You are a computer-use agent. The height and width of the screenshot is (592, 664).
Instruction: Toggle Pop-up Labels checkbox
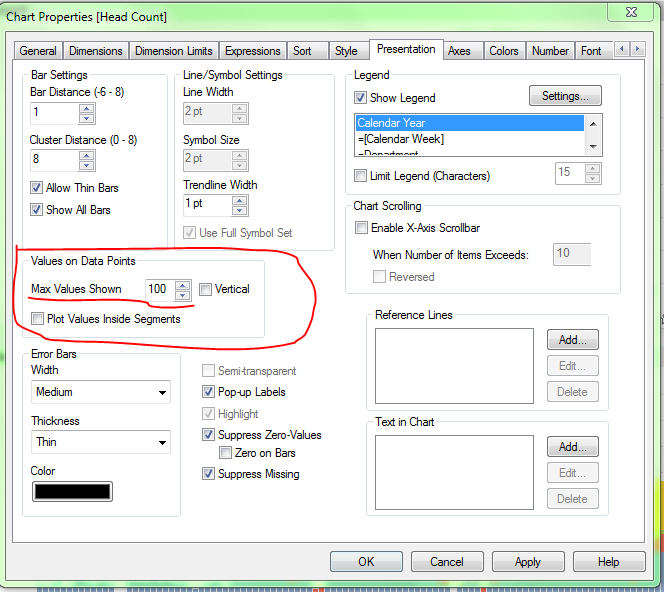(208, 392)
